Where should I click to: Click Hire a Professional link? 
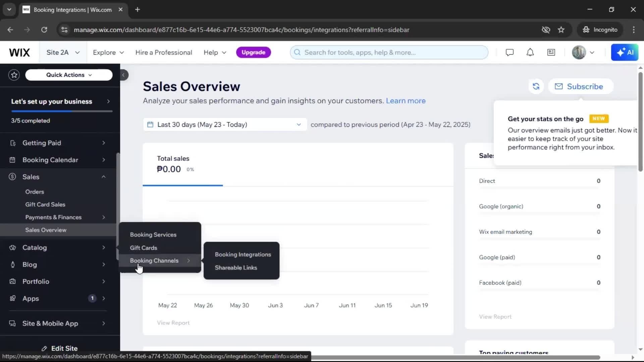tap(164, 52)
